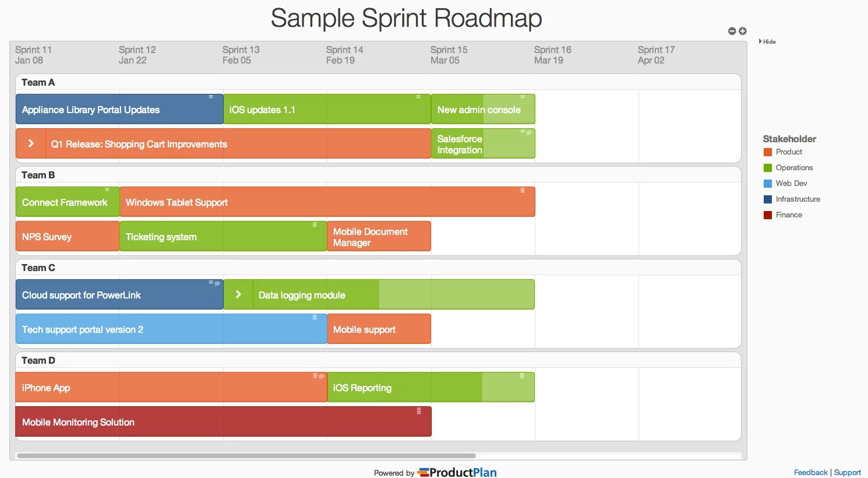The height and width of the screenshot is (478, 868).
Task: Click comment icon on Salesforce Integration bar
Action: click(529, 132)
